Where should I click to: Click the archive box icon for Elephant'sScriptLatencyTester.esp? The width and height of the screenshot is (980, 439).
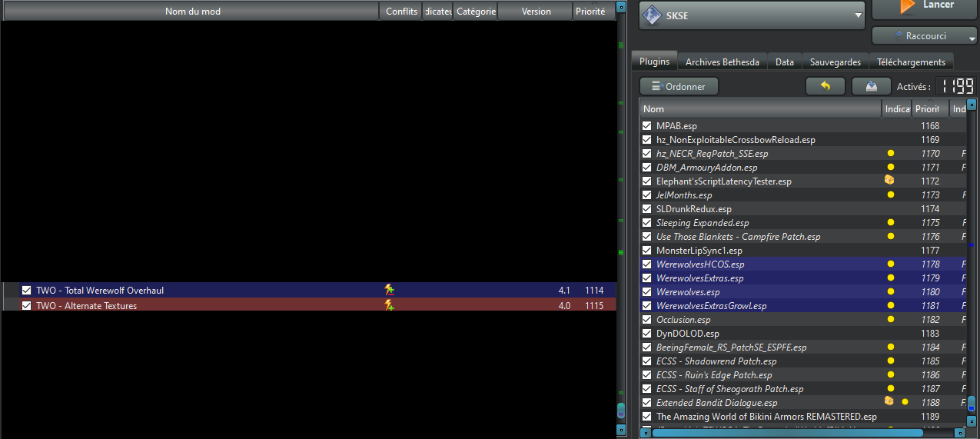tap(889, 180)
